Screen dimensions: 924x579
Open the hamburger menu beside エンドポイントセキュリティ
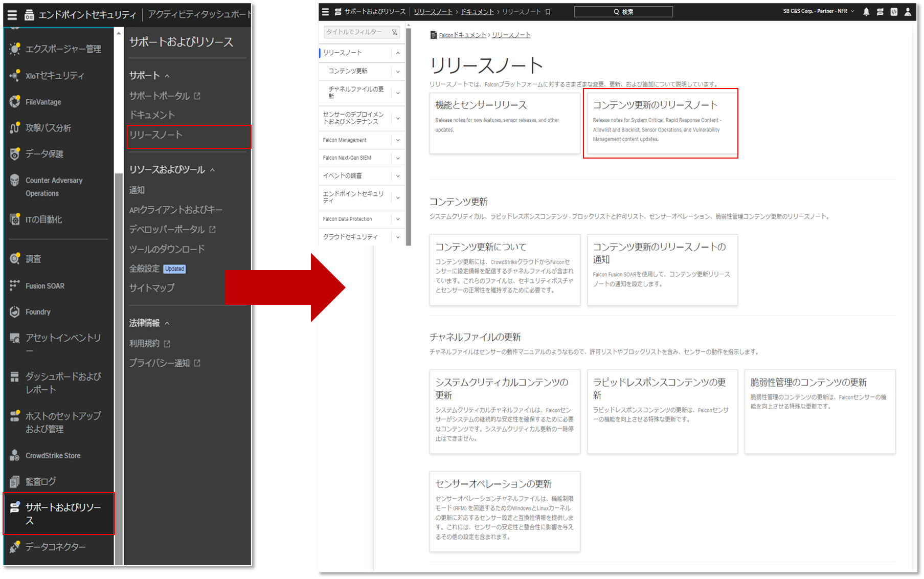pos(12,15)
